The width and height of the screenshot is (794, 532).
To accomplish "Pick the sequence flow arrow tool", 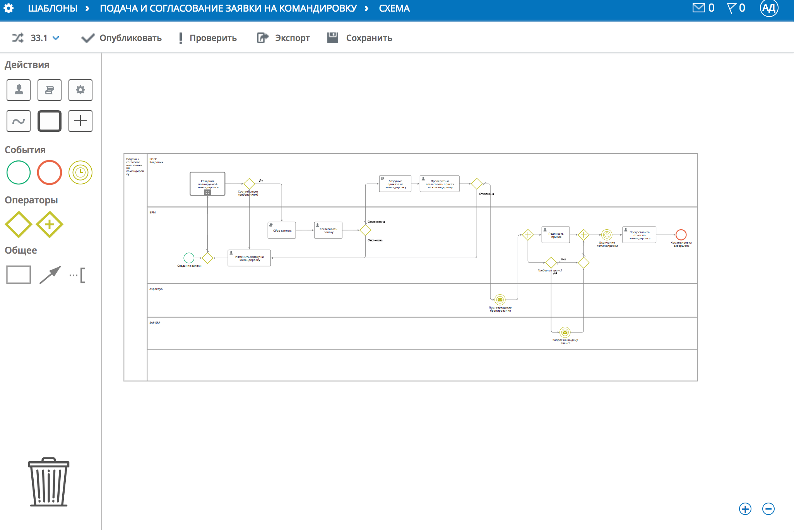I will (x=50, y=275).
